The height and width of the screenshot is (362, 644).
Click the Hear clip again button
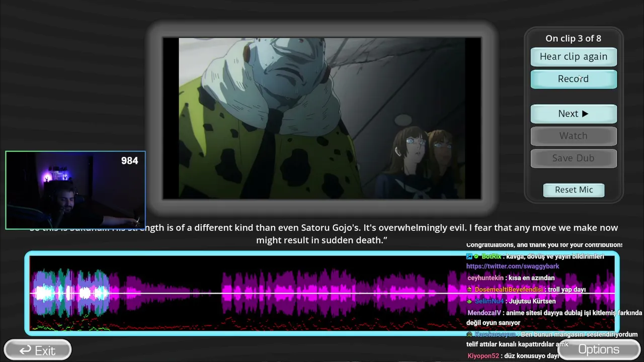(x=574, y=57)
